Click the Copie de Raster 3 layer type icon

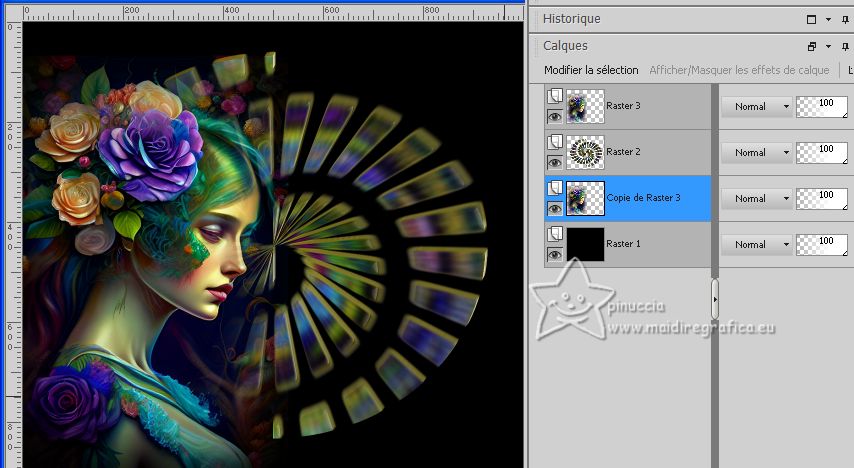[554, 188]
